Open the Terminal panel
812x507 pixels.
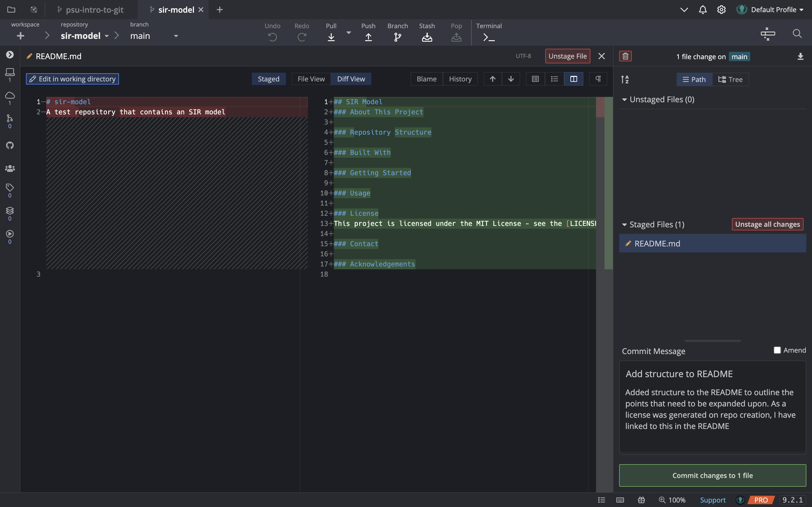[489, 37]
